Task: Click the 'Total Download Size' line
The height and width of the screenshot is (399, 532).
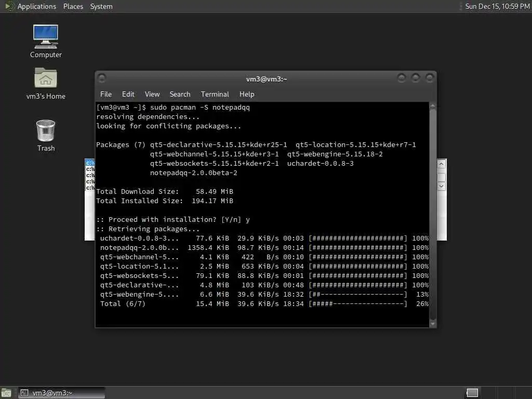Action: [165, 192]
